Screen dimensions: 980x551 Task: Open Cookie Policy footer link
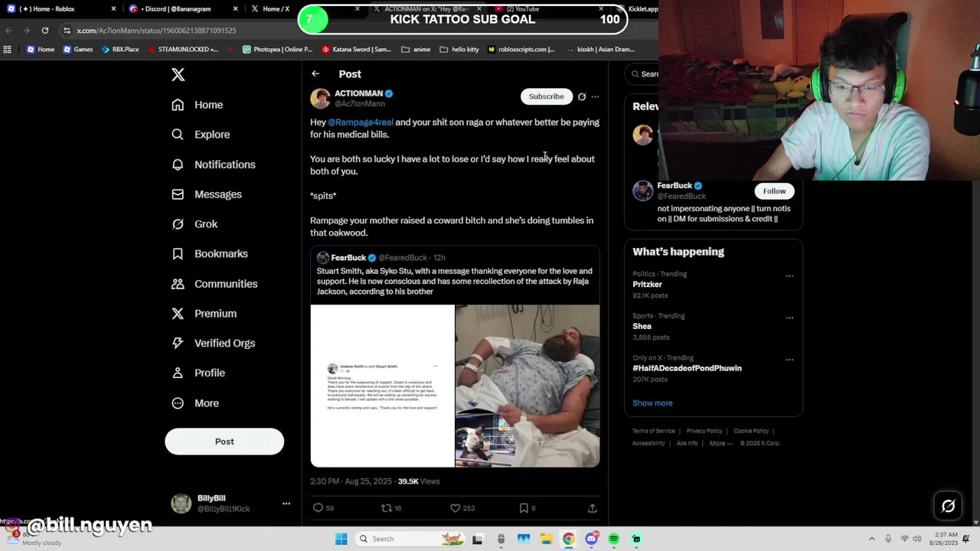point(751,431)
